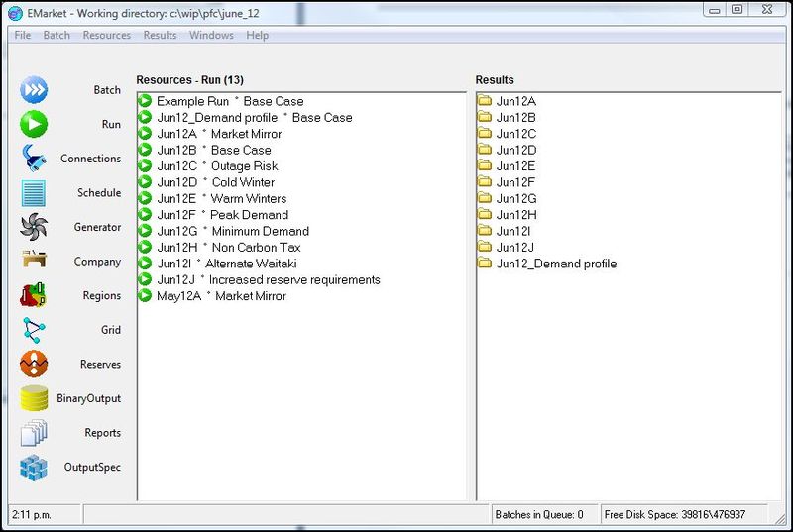This screenshot has width=793, height=532.
Task: Click the Regions sidebar label
Action: (x=102, y=295)
